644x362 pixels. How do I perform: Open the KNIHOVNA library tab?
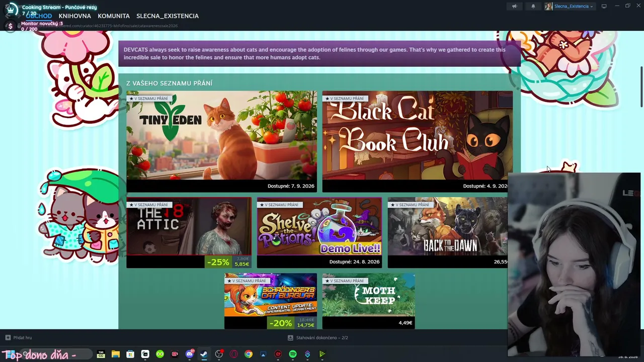[x=75, y=16]
